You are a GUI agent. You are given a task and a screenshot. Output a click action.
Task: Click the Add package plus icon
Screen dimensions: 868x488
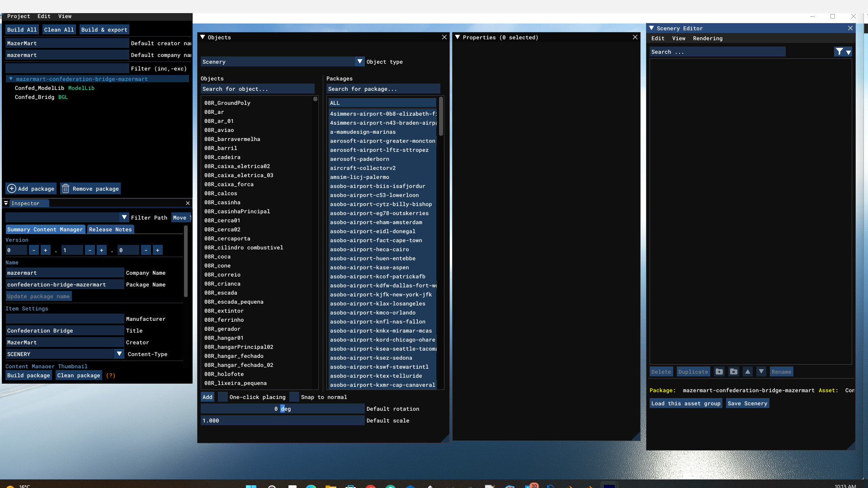(x=12, y=188)
